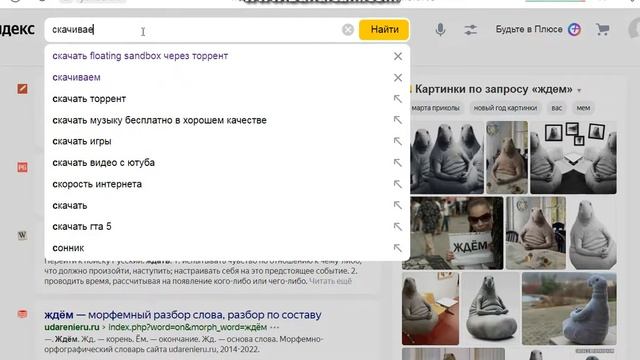640x360 pixels.
Task: Select suggestion скачать floating sandbox через торрент
Action: pyautogui.click(x=140, y=56)
